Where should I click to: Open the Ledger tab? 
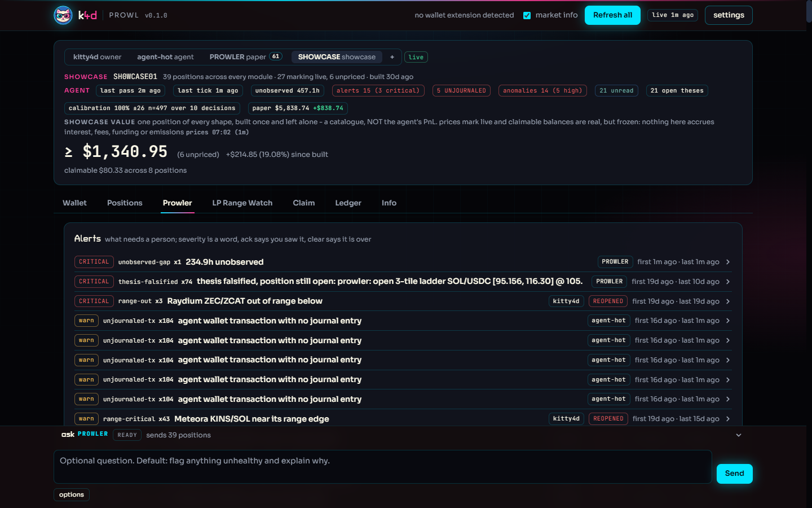pos(348,203)
